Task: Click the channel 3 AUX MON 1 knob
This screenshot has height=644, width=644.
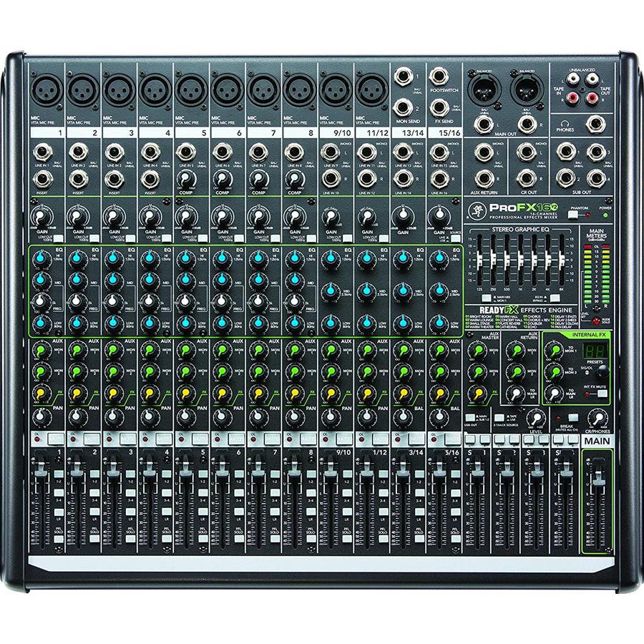Action: [114, 350]
